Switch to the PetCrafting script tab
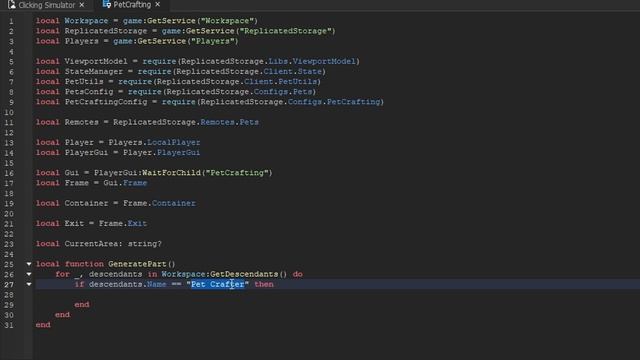The width and height of the screenshot is (640, 360). click(x=131, y=4)
